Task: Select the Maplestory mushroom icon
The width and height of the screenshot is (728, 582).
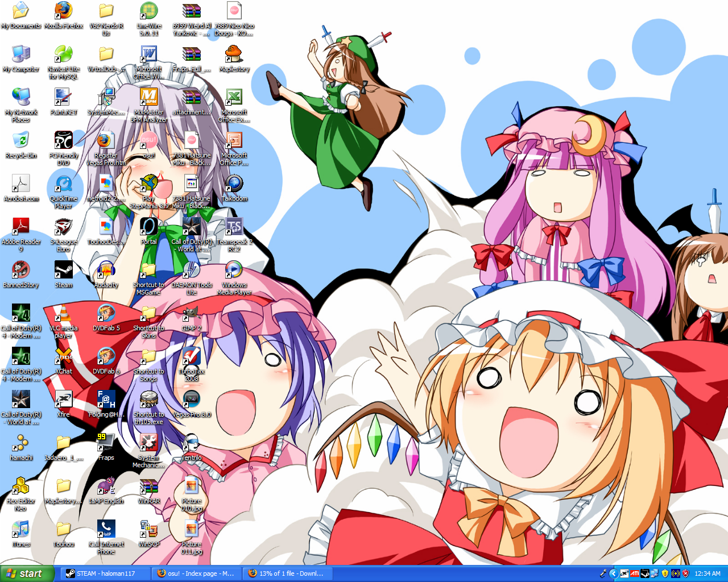Action: tap(234, 54)
